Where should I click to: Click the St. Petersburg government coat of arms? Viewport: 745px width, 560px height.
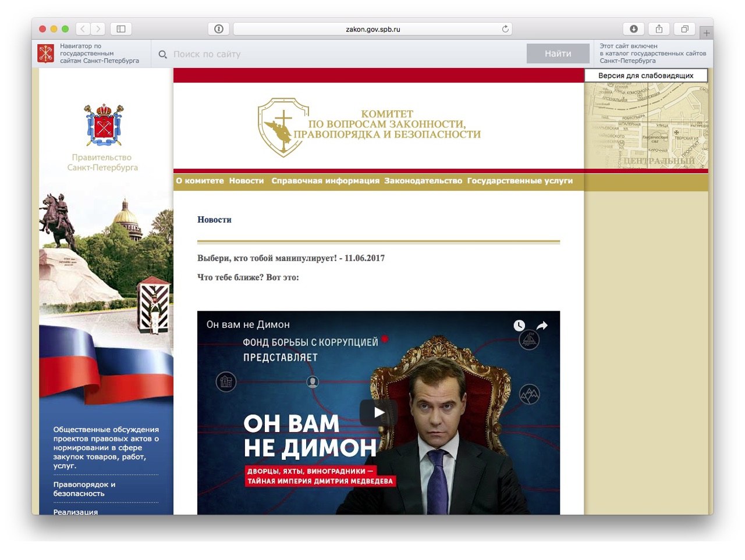coord(104,125)
